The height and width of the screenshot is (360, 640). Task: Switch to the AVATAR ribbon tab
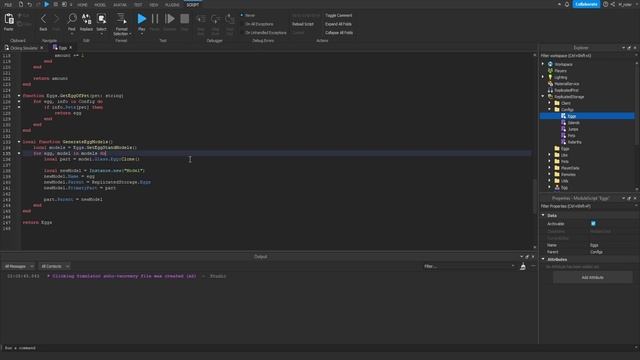coord(120,5)
